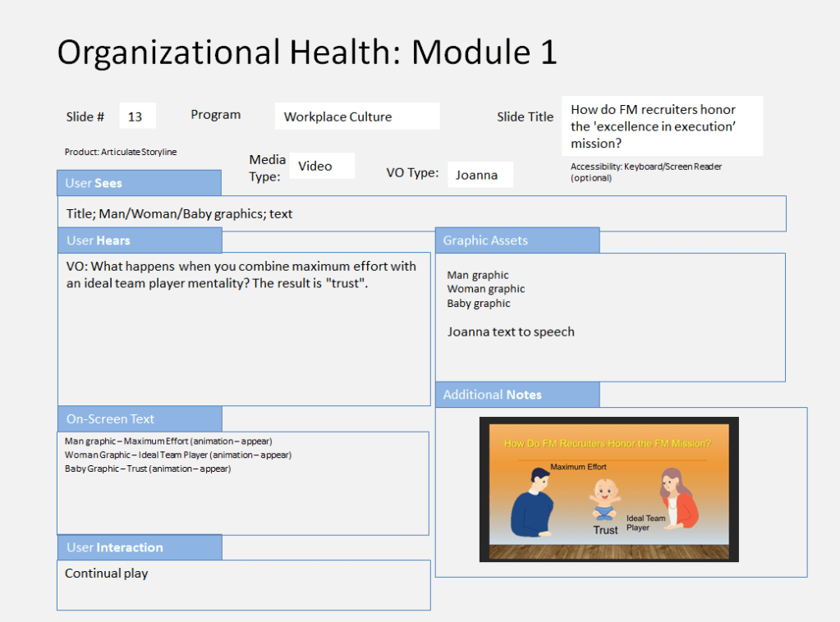Screen dimensions: 840x622
Task: Select the slide number field showing 13
Action: pos(137,117)
